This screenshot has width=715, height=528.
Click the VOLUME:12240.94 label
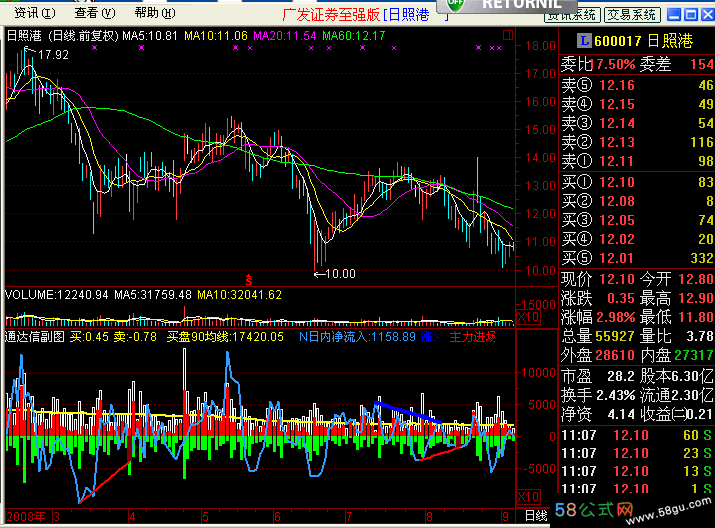point(57,295)
